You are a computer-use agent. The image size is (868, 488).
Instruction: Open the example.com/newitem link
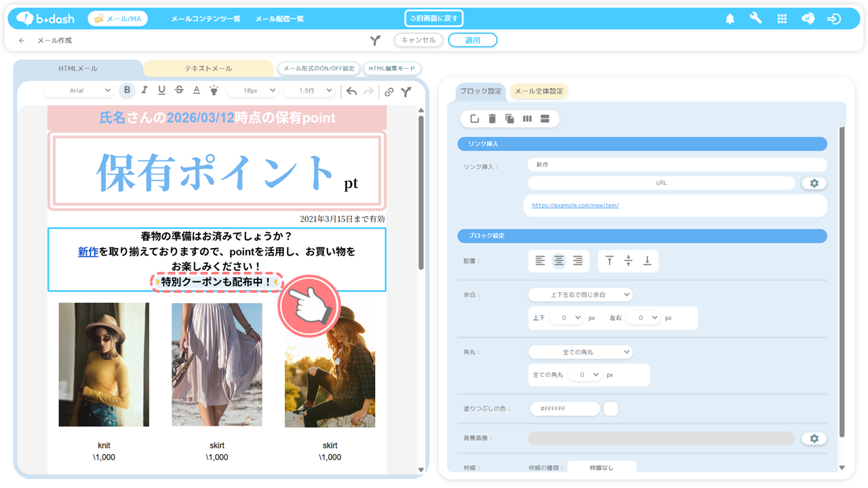click(x=575, y=205)
